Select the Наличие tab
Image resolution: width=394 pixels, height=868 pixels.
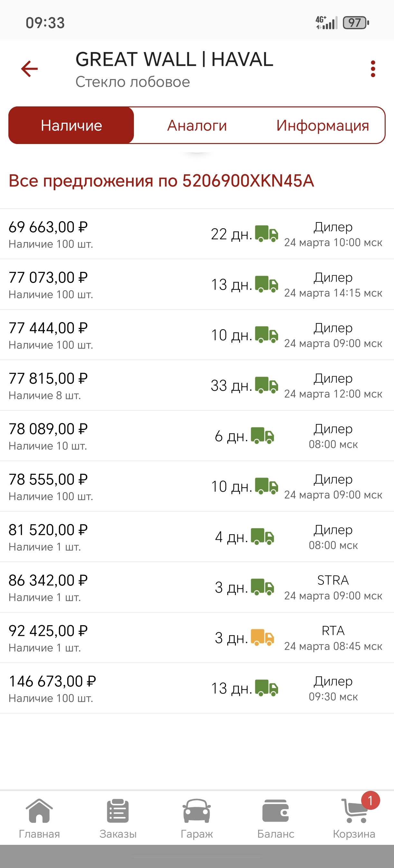coord(71,125)
